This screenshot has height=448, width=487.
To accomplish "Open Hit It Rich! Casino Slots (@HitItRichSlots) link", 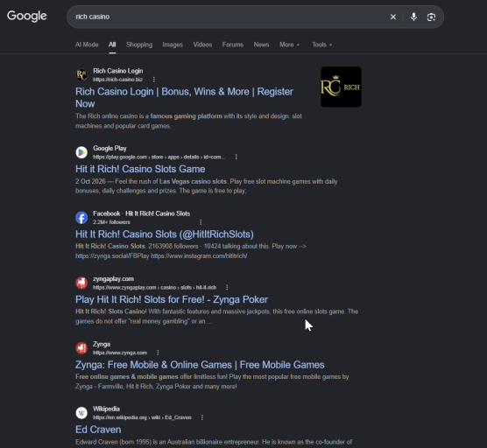I will (x=165, y=234).
